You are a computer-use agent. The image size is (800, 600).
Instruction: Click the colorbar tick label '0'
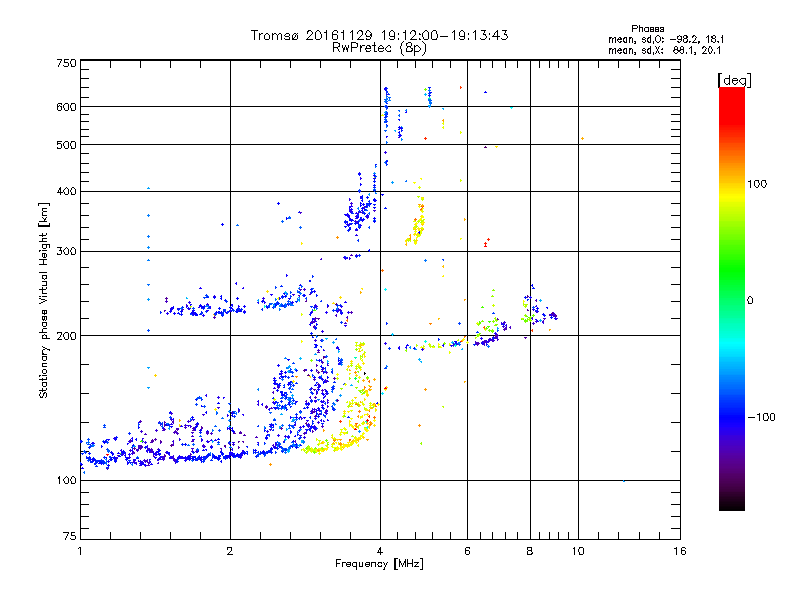(750, 301)
